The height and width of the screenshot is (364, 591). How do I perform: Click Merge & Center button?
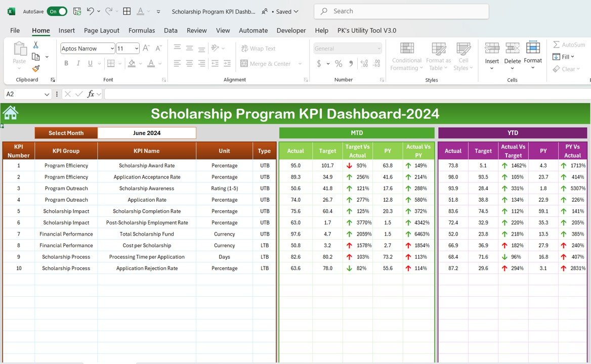coord(265,64)
